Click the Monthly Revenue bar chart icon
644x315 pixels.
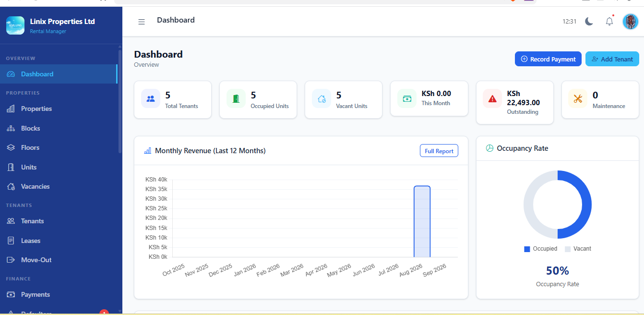148,151
